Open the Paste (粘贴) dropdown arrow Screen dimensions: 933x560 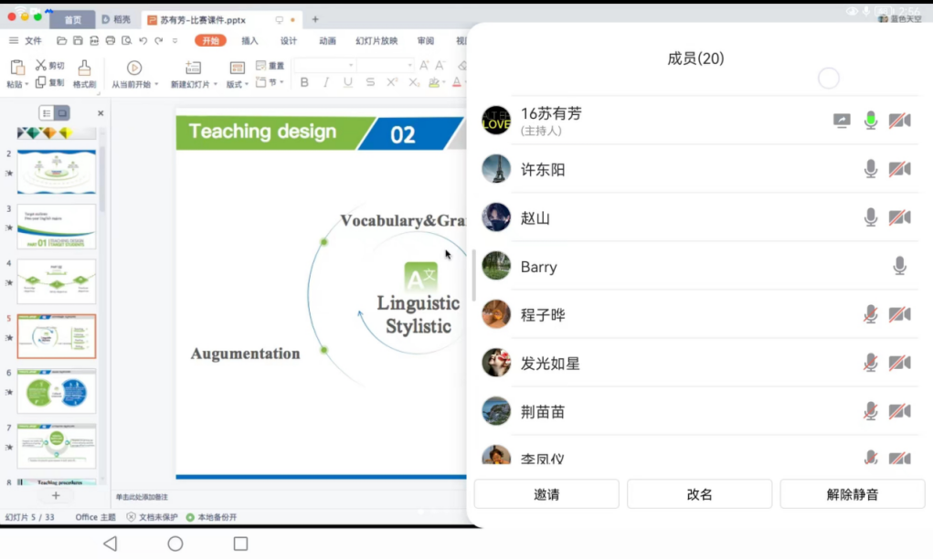(x=27, y=84)
